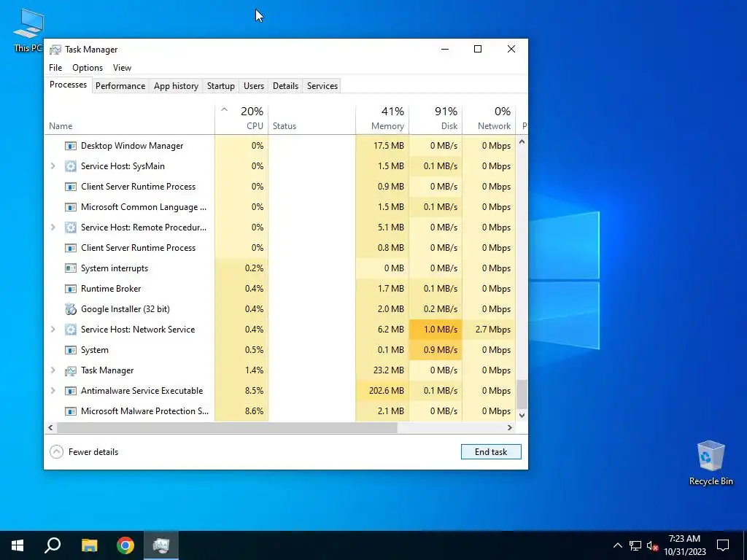Viewport: 747px width, 560px height.
Task: Show hidden system tray icons
Action: (617, 545)
